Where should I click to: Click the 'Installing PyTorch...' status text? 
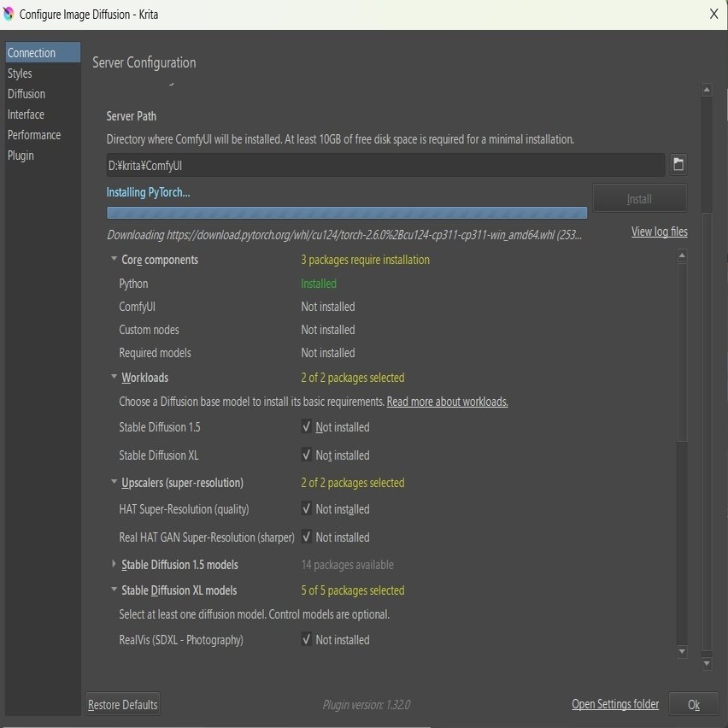click(x=148, y=192)
